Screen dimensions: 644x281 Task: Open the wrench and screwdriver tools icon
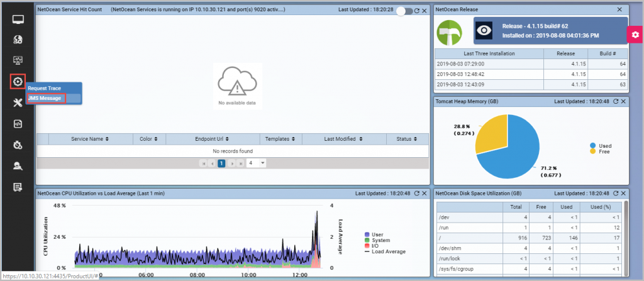tap(18, 102)
